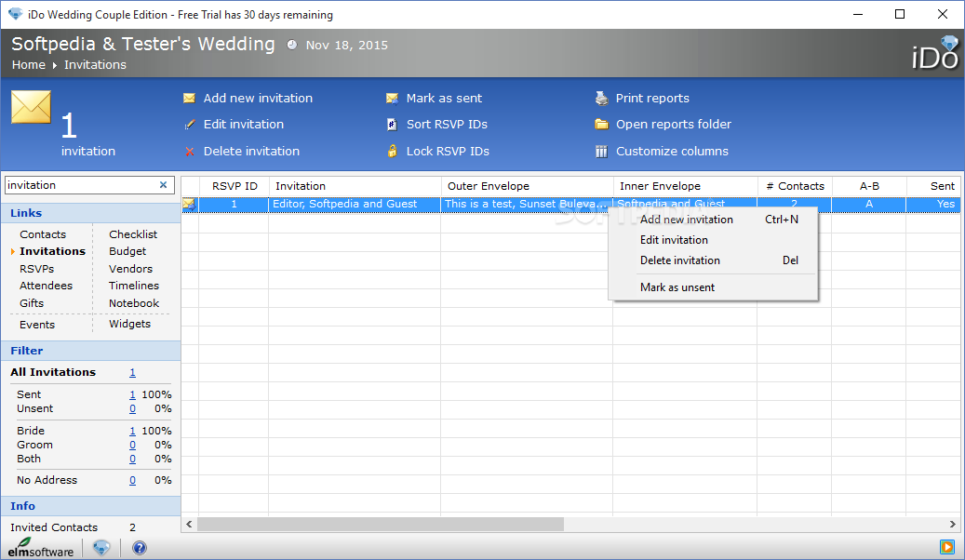The height and width of the screenshot is (560, 965).
Task: Sort by the A-B column header
Action: tap(869, 186)
